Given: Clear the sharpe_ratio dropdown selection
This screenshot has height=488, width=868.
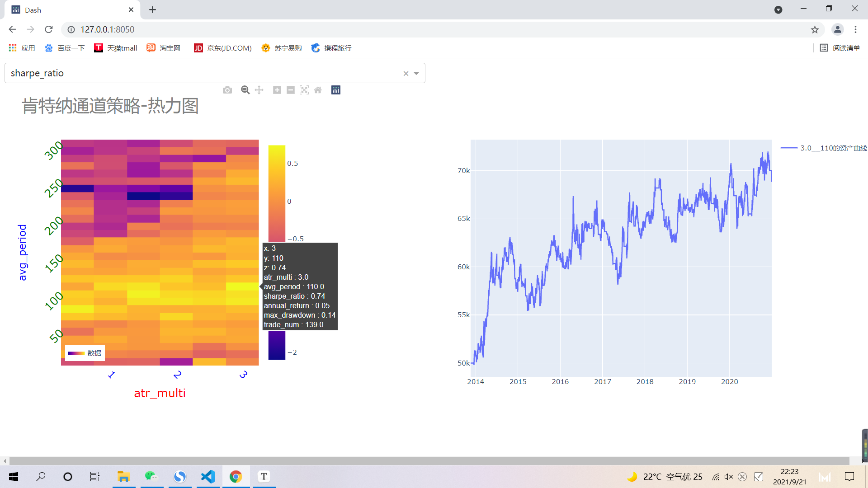Looking at the screenshot, I should click(406, 73).
